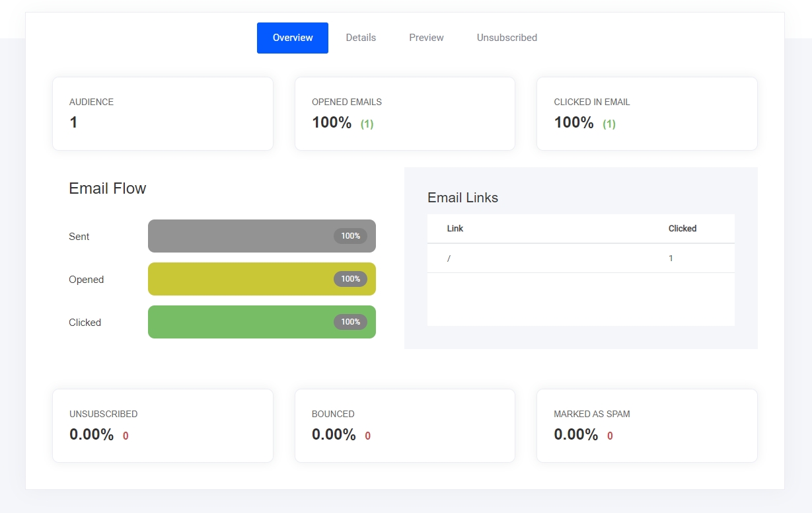The width and height of the screenshot is (812, 513).
Task: Click the Bounced 0.00% card
Action: point(404,426)
